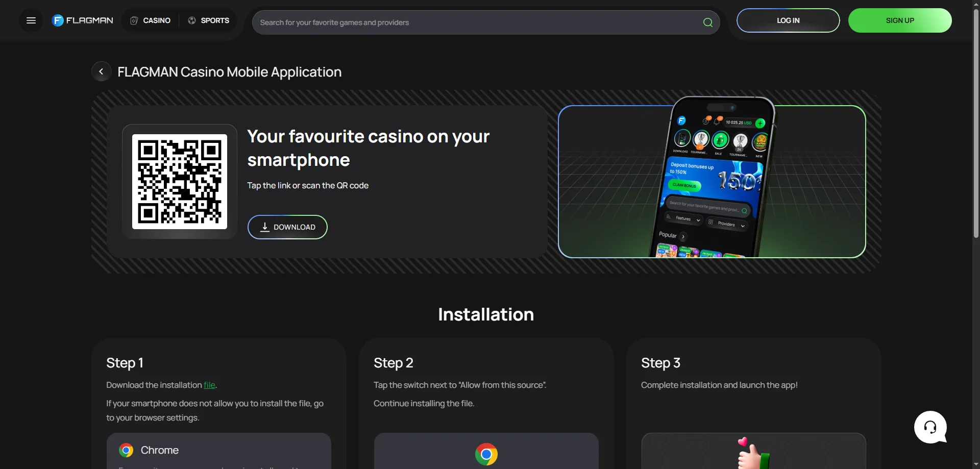The image size is (980, 469).
Task: Open the live support chat headset icon
Action: click(x=930, y=427)
